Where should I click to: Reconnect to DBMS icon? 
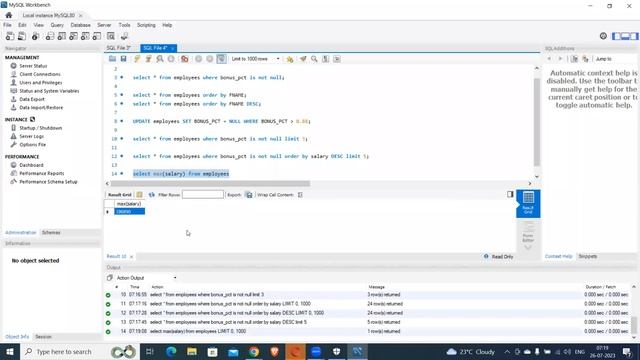coord(124,36)
